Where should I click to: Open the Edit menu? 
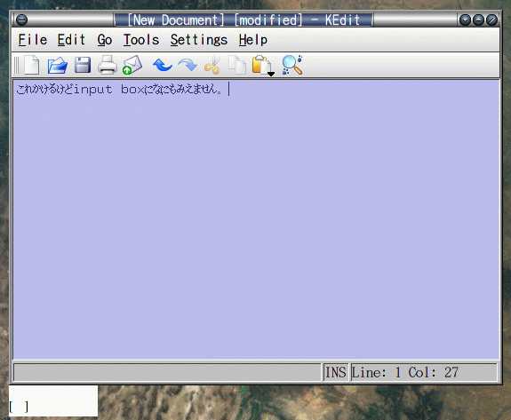(71, 40)
